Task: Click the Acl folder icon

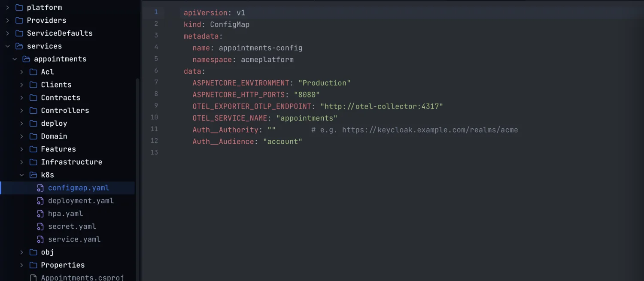Action: pos(33,72)
